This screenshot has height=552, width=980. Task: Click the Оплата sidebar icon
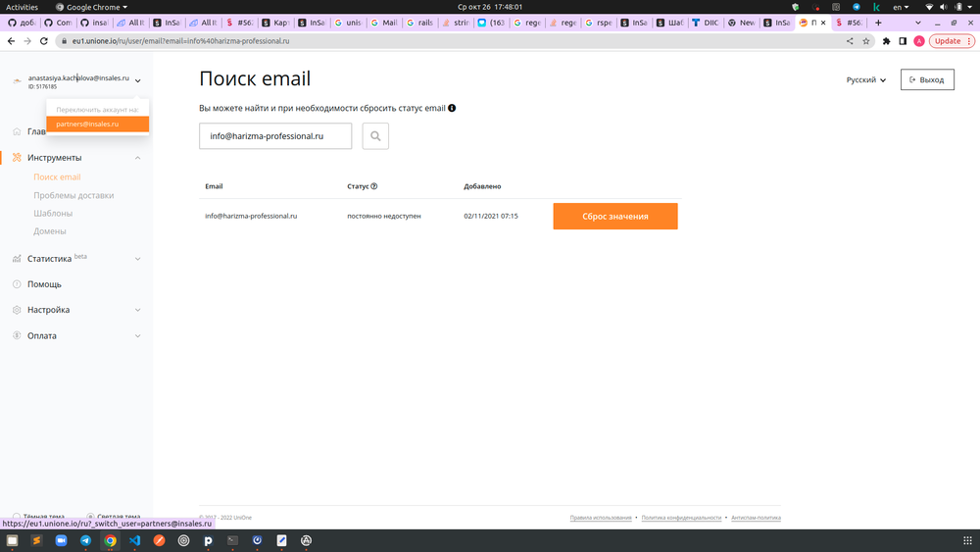pyautogui.click(x=17, y=335)
